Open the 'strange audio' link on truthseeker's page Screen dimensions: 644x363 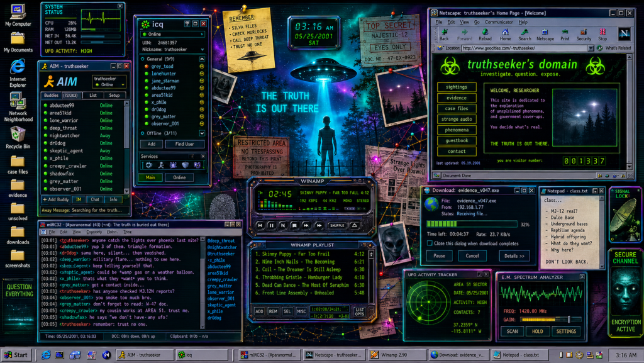[x=457, y=119]
